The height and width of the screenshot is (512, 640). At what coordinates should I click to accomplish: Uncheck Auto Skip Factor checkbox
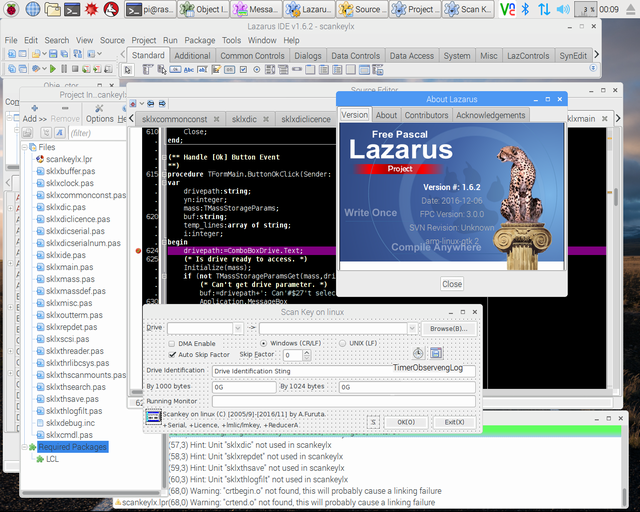click(x=171, y=355)
